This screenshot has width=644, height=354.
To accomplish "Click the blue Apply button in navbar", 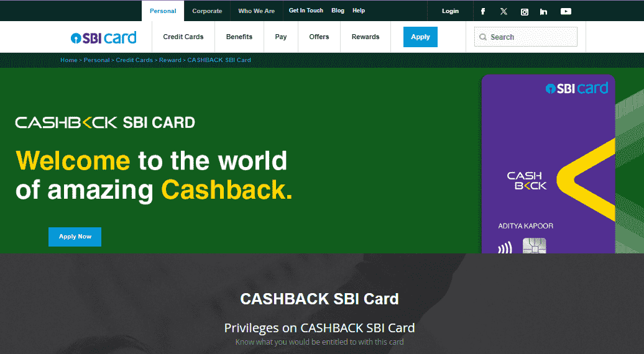I will click(x=420, y=37).
